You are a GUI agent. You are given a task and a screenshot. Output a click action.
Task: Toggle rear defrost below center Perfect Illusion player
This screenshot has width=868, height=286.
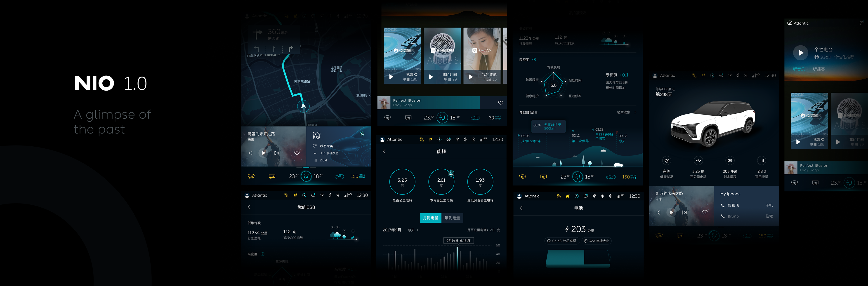tap(408, 117)
